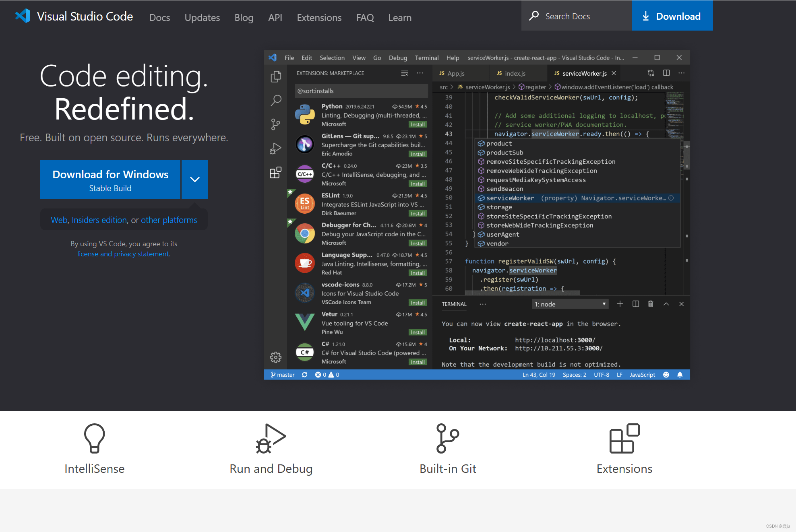
Task: Click the Built-in Git branch icon
Action: [447, 438]
